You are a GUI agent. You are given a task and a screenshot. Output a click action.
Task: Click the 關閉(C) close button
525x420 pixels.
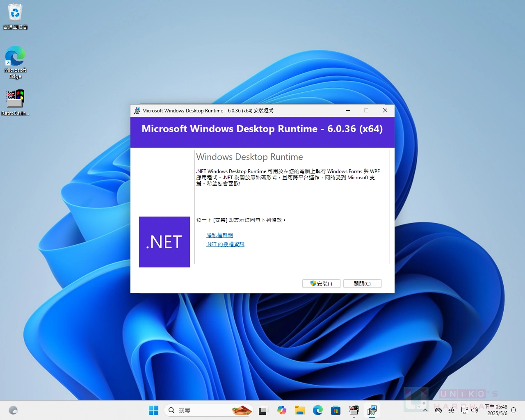click(x=362, y=283)
